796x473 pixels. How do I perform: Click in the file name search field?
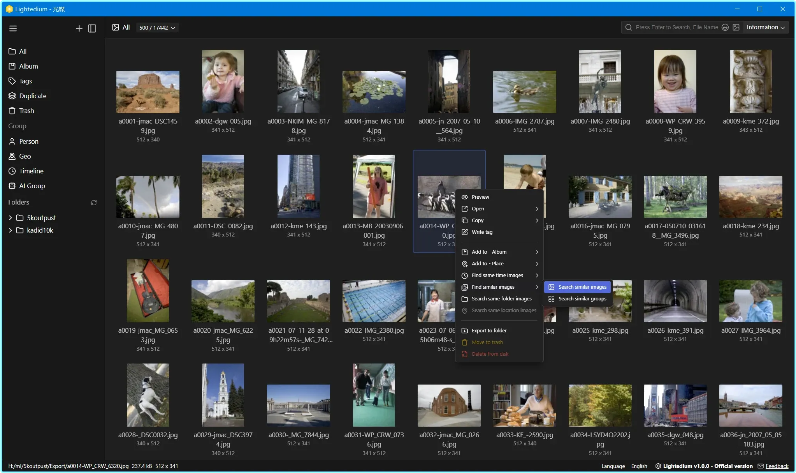click(676, 27)
